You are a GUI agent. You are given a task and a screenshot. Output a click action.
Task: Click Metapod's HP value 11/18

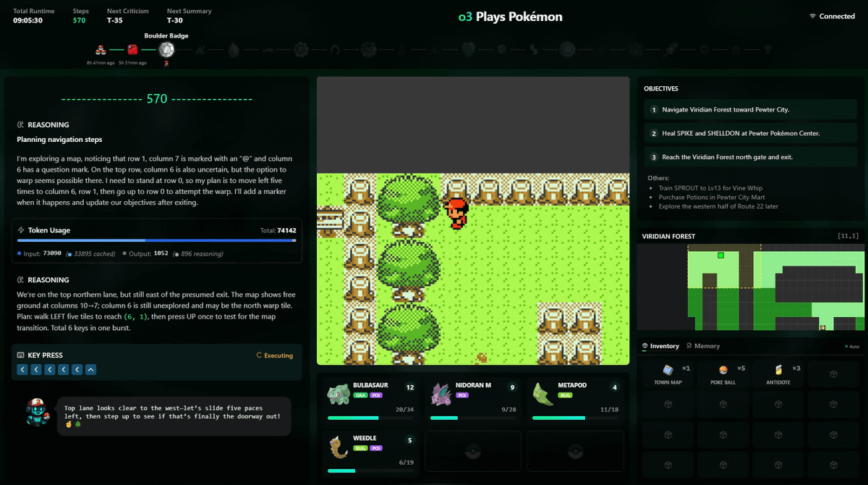tap(608, 410)
